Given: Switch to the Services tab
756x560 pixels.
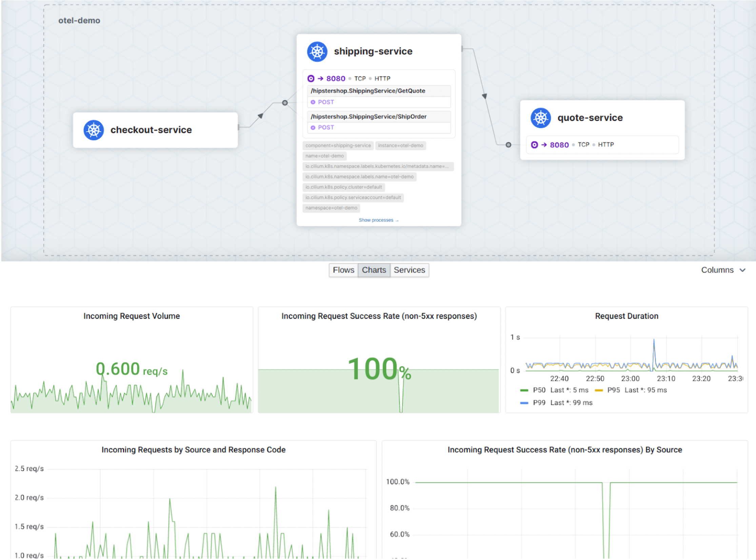Looking at the screenshot, I should pos(409,270).
